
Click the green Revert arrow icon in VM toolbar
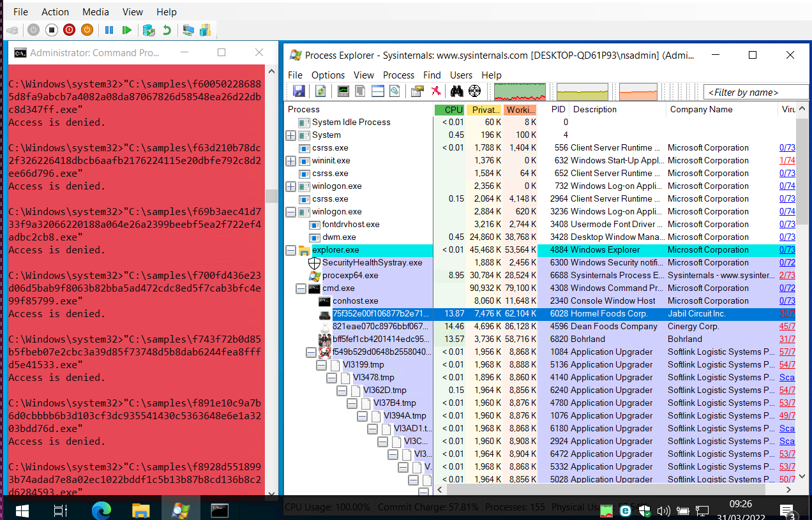click(x=167, y=30)
